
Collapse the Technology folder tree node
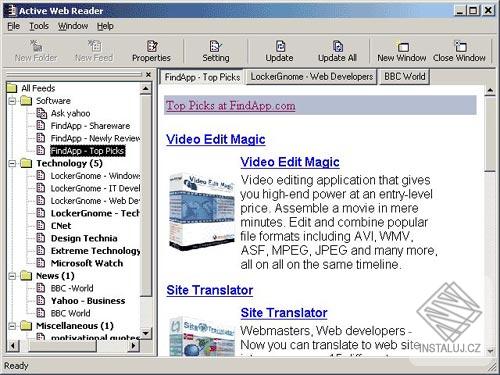pyautogui.click(x=12, y=163)
